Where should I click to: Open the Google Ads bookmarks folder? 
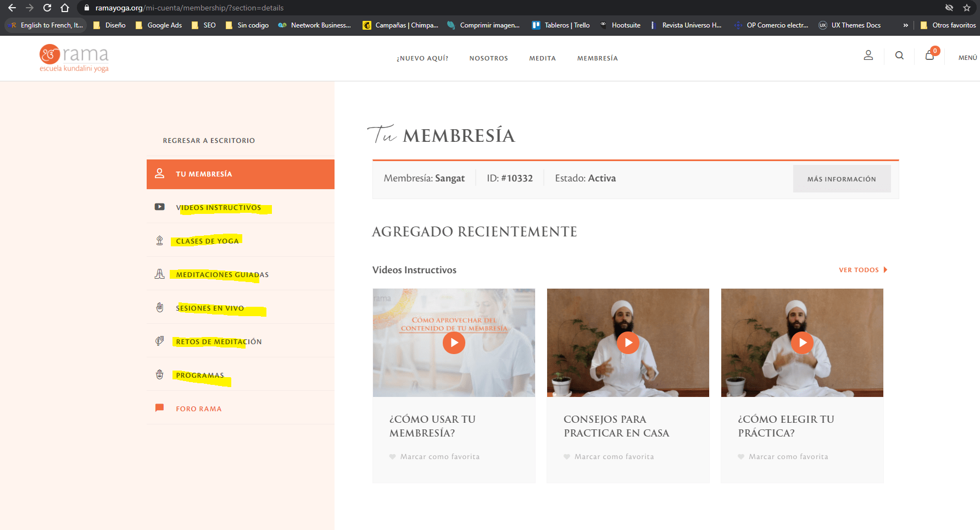tap(159, 25)
